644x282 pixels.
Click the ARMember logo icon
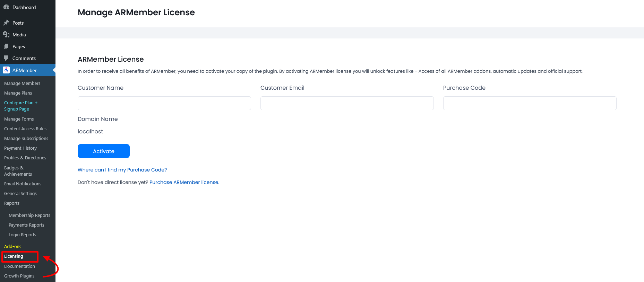click(6, 70)
